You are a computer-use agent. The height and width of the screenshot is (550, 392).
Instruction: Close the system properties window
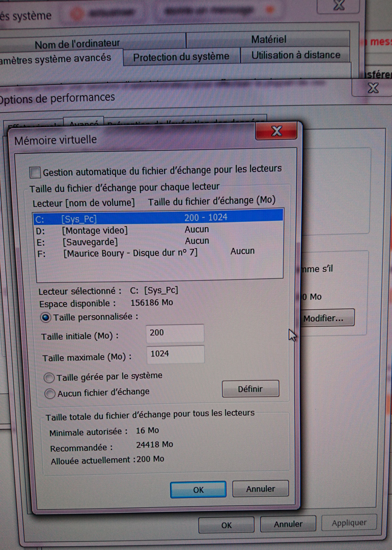pyautogui.click(x=339, y=6)
